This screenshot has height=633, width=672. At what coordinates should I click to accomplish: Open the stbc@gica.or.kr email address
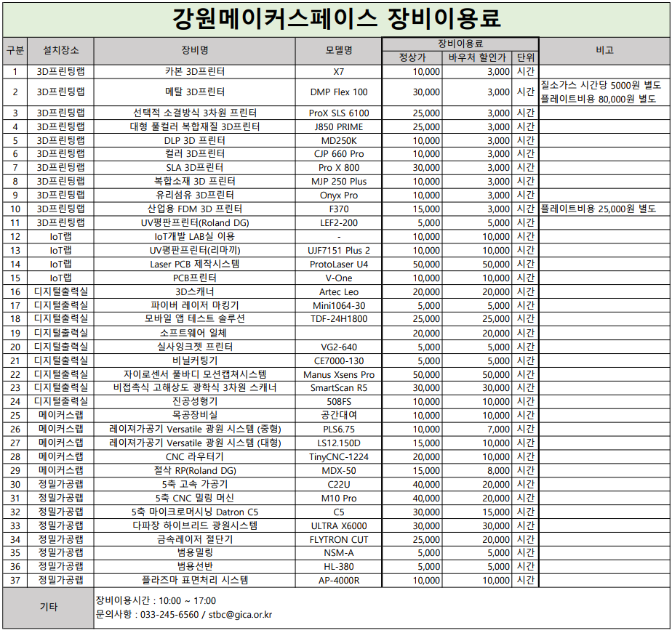(239, 615)
